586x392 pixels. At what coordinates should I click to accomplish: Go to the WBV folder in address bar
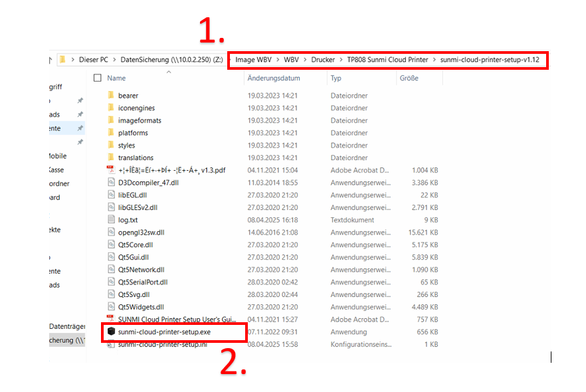291,60
